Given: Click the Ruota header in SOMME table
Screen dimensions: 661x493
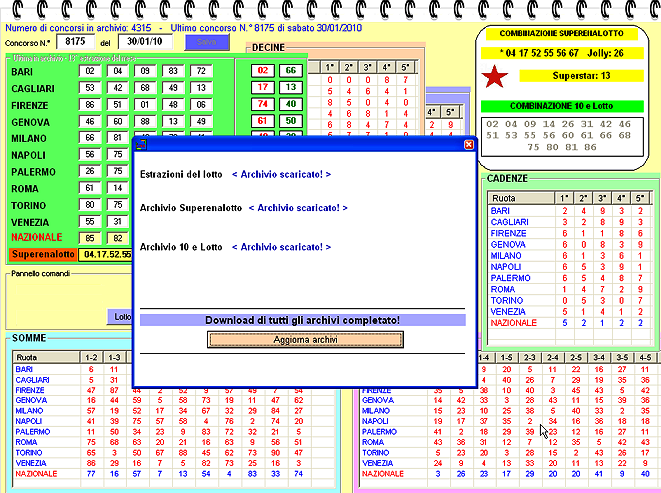Looking at the screenshot, I should click(46, 358).
